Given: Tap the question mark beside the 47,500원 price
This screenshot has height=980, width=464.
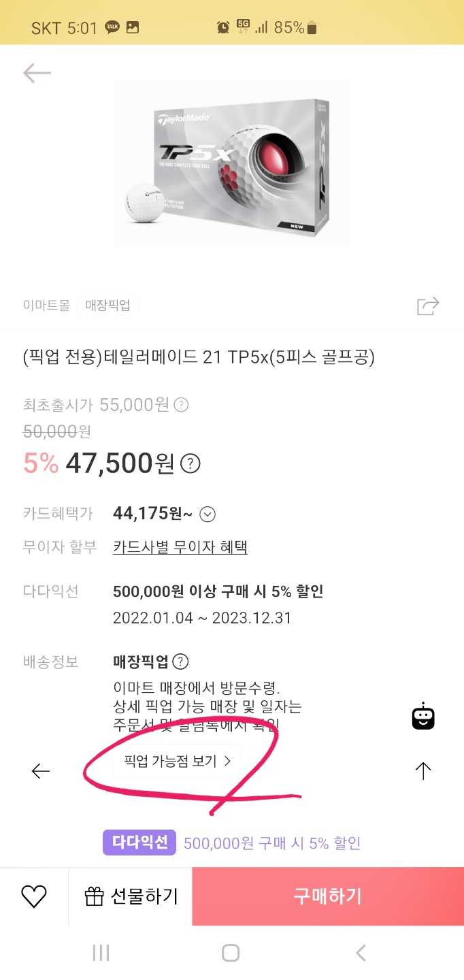Looking at the screenshot, I should tap(190, 464).
